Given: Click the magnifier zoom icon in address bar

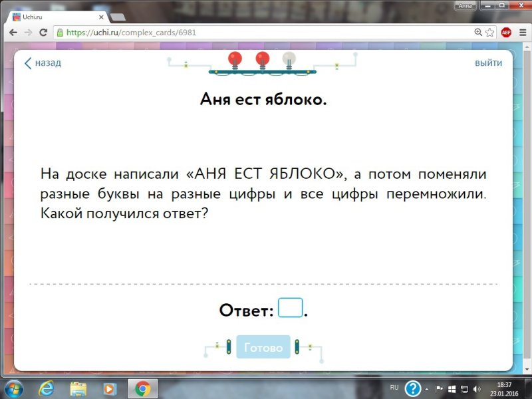Looking at the screenshot, I should 478,31.
